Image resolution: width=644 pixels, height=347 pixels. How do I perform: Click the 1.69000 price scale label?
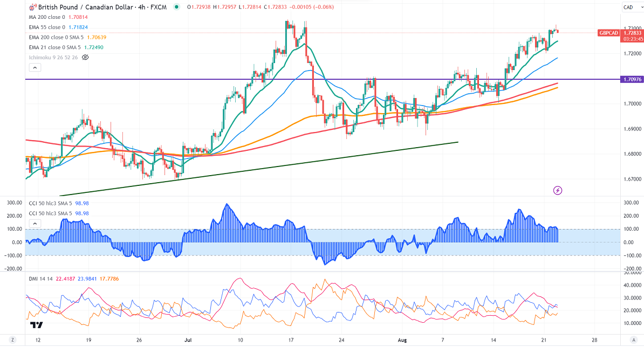click(x=632, y=129)
